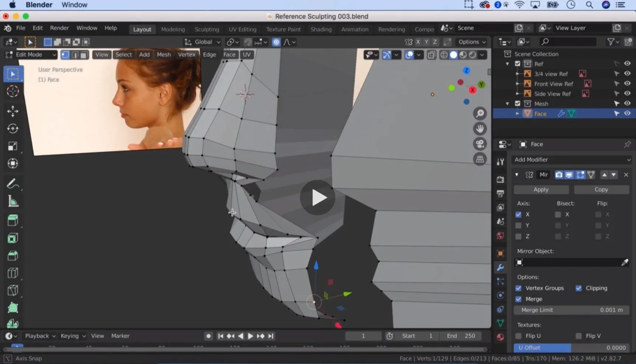The image size is (636, 364).
Task: Hide the Front View Ref object
Action: point(627,84)
